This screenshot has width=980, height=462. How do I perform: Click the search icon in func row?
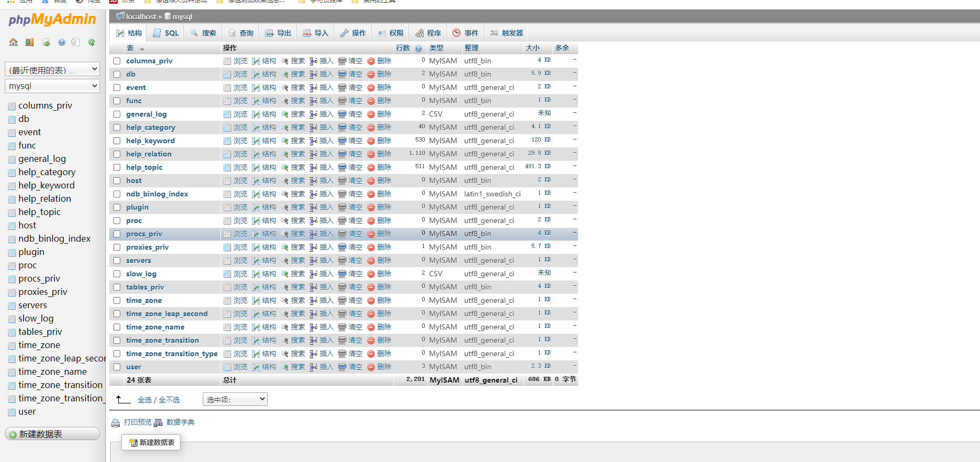point(285,101)
